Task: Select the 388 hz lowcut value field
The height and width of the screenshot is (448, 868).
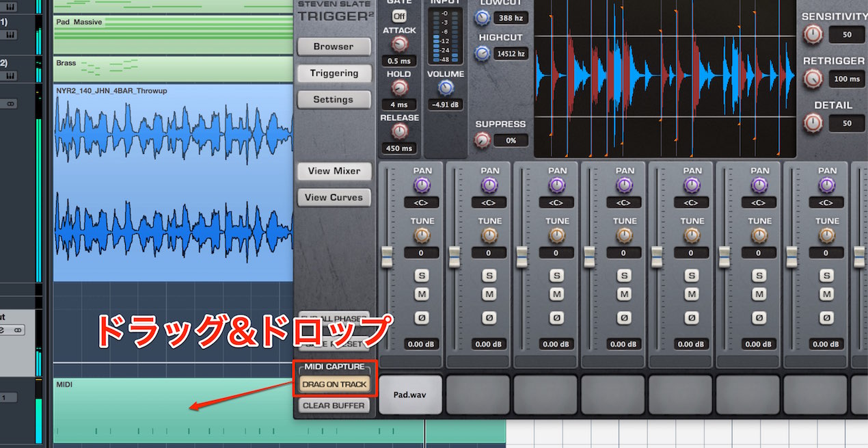Action: (511, 18)
